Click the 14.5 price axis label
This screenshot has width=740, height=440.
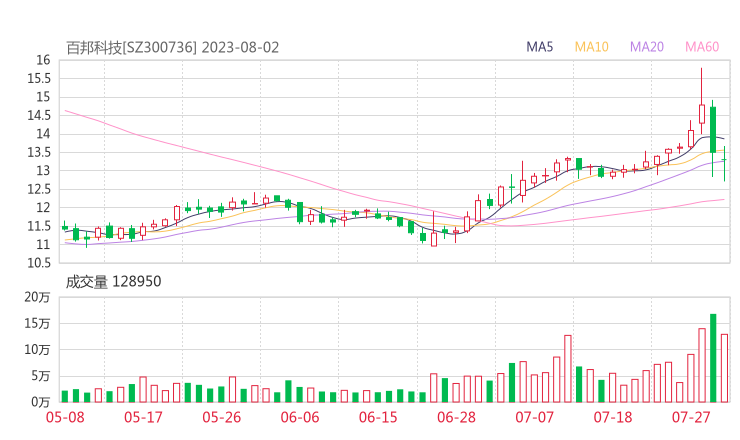point(39,115)
